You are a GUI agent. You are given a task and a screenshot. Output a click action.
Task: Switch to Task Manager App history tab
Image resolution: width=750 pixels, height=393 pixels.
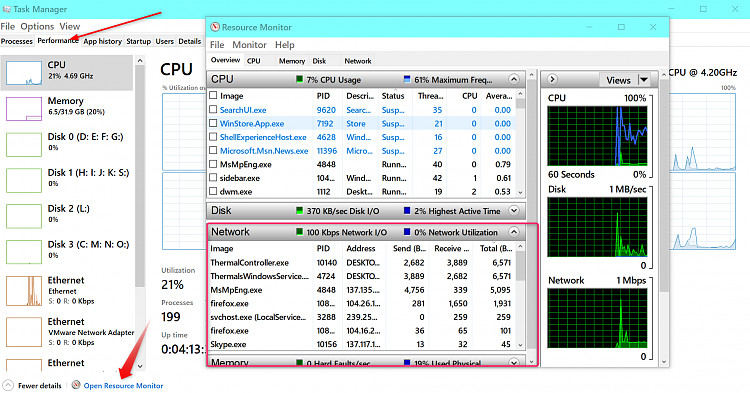pos(102,41)
